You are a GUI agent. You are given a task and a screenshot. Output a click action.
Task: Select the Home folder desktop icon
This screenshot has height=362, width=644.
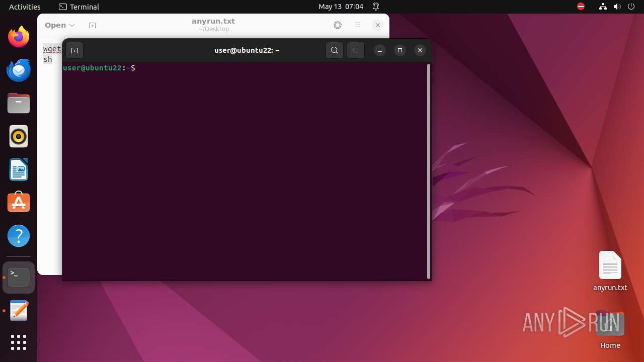tap(610, 330)
